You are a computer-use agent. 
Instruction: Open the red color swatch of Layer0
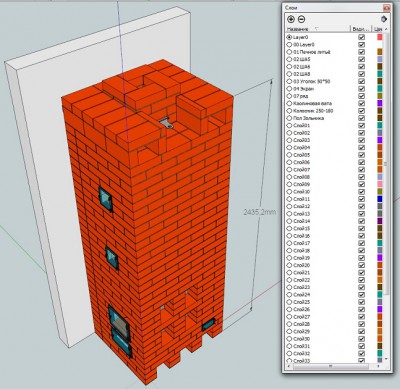(x=379, y=37)
